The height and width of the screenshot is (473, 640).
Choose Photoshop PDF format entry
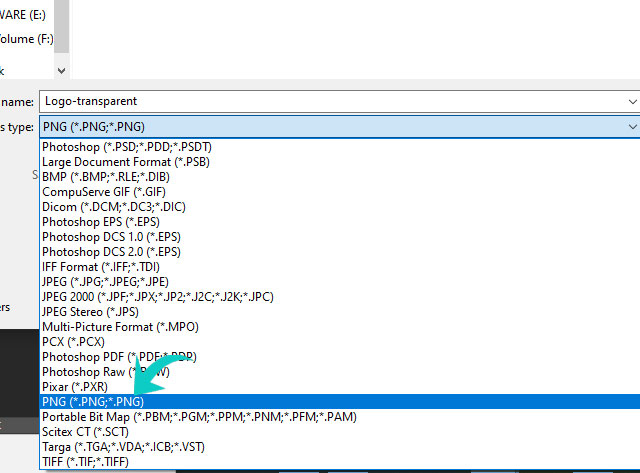click(340, 357)
